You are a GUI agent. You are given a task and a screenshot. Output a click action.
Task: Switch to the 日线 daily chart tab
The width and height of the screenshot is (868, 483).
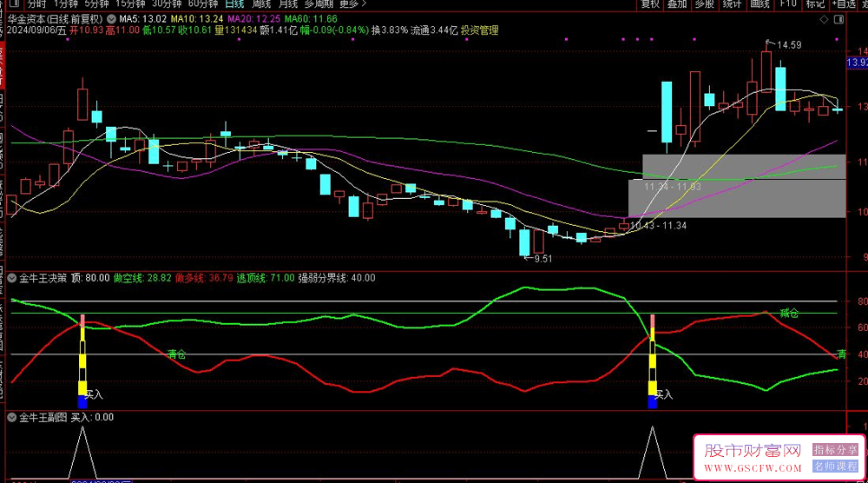(x=234, y=3)
